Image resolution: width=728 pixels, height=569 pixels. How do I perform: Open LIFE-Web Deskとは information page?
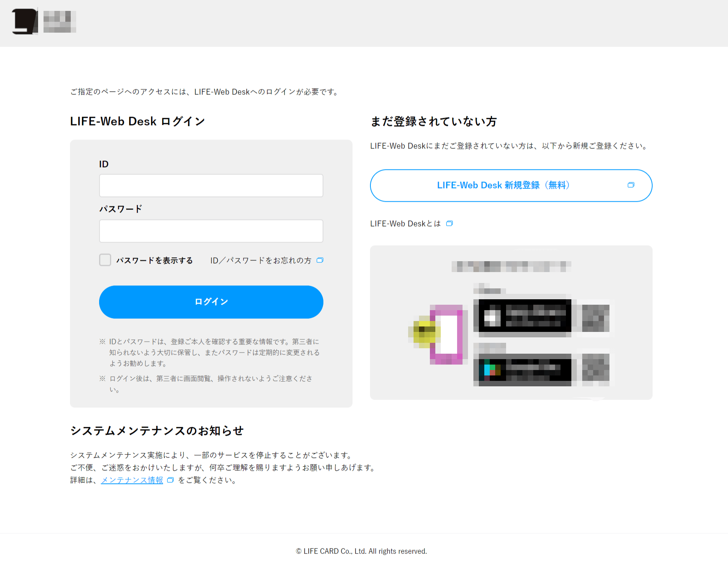point(404,223)
